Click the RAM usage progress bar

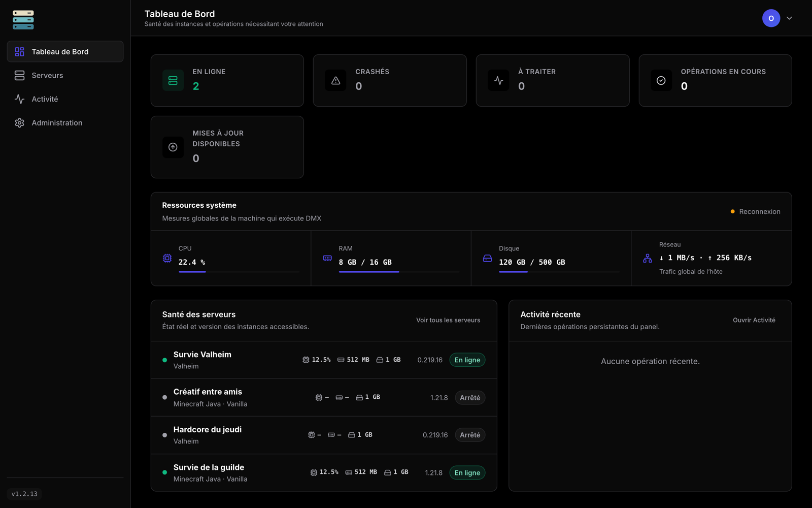click(x=399, y=272)
